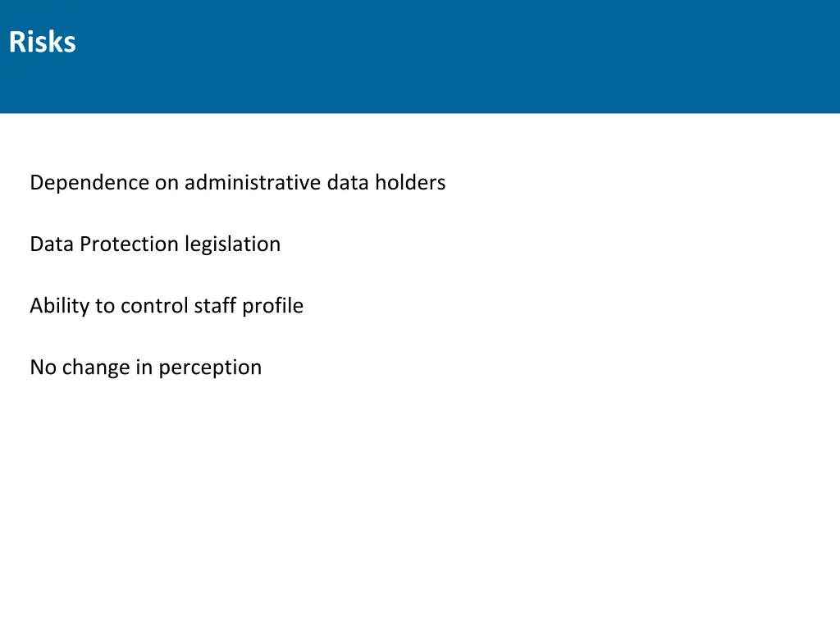
Task: Click the word 'Protection'
Action: 129,244
